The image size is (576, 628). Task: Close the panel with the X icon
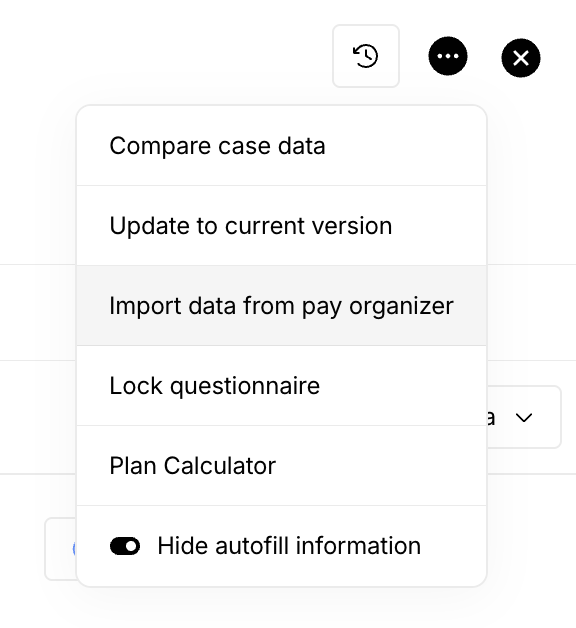521,58
